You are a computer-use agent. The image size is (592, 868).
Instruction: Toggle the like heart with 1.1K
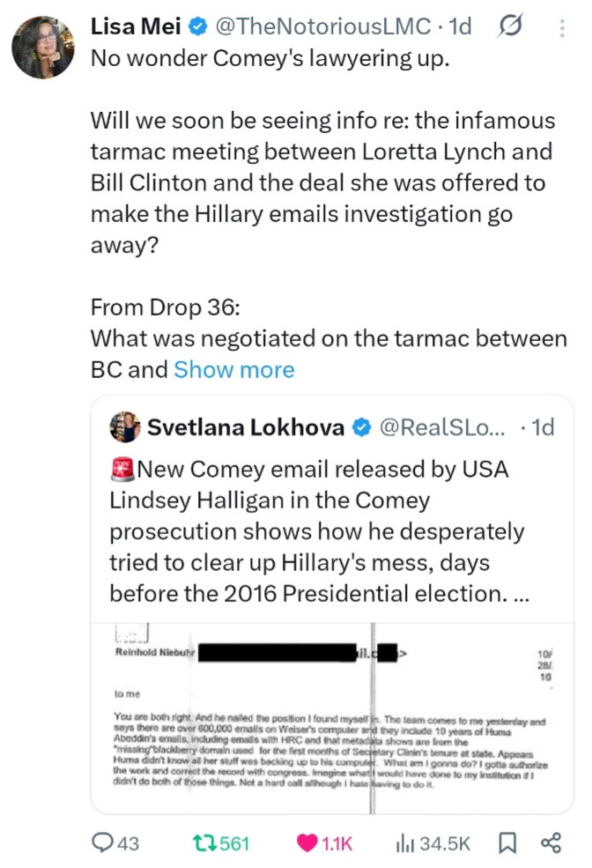[324, 842]
